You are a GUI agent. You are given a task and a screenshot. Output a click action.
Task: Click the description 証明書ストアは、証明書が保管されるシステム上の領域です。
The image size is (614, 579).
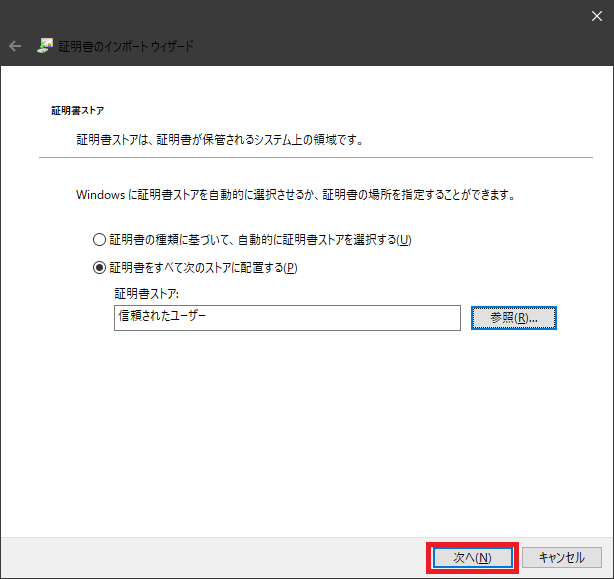pyautogui.click(x=220, y=140)
